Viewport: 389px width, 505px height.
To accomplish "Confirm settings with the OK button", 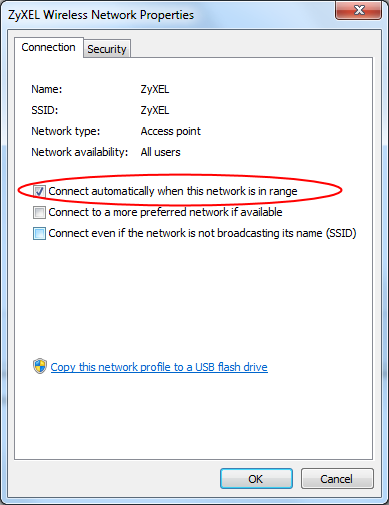I will [256, 479].
